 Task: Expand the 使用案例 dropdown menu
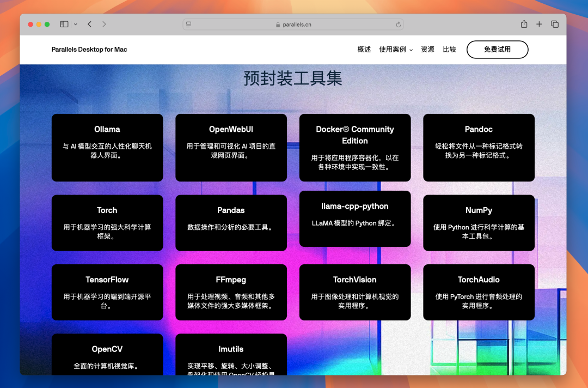396,50
